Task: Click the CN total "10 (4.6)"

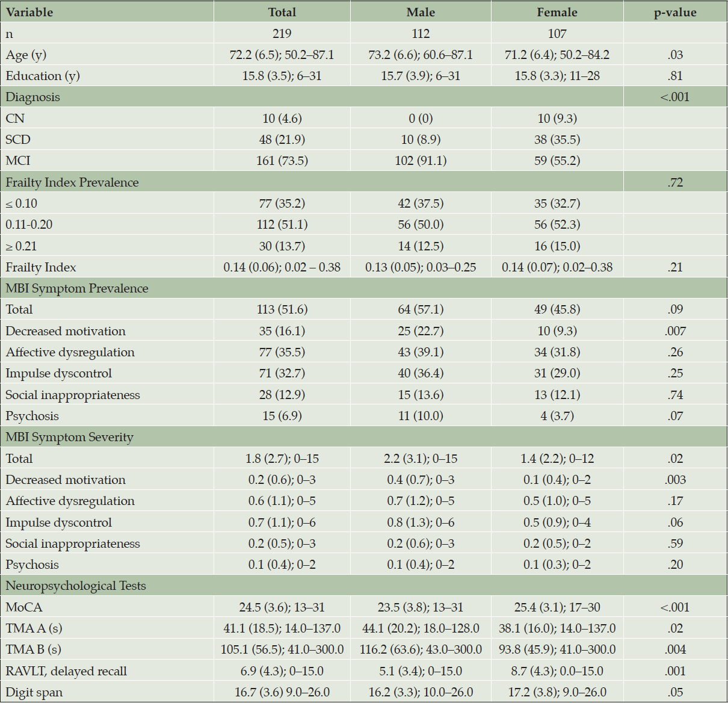Action: click(282, 119)
